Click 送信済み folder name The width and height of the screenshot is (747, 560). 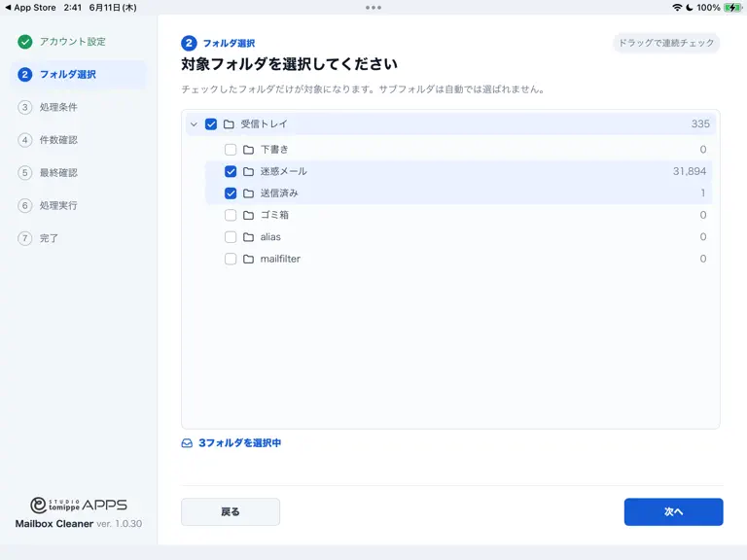279,193
